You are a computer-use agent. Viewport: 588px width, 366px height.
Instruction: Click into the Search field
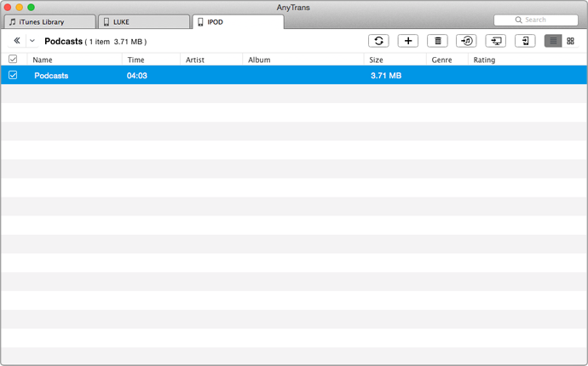536,20
